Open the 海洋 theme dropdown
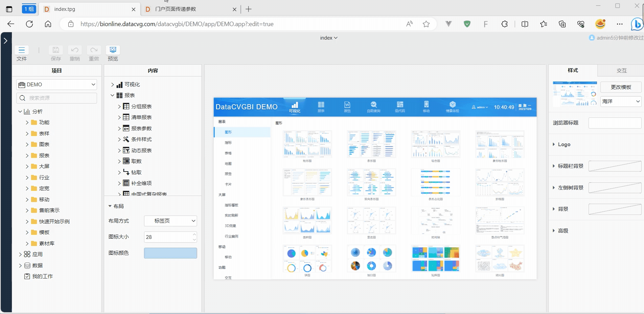The height and width of the screenshot is (314, 644). 621,102
